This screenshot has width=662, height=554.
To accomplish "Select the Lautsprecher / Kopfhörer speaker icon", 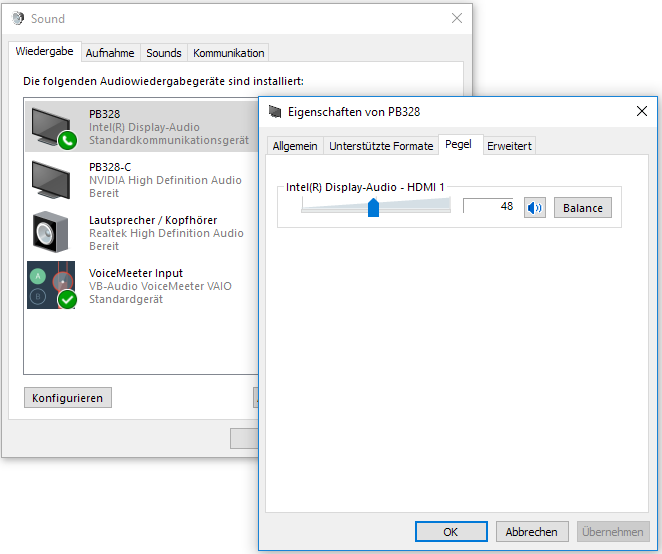I will pyautogui.click(x=51, y=232).
